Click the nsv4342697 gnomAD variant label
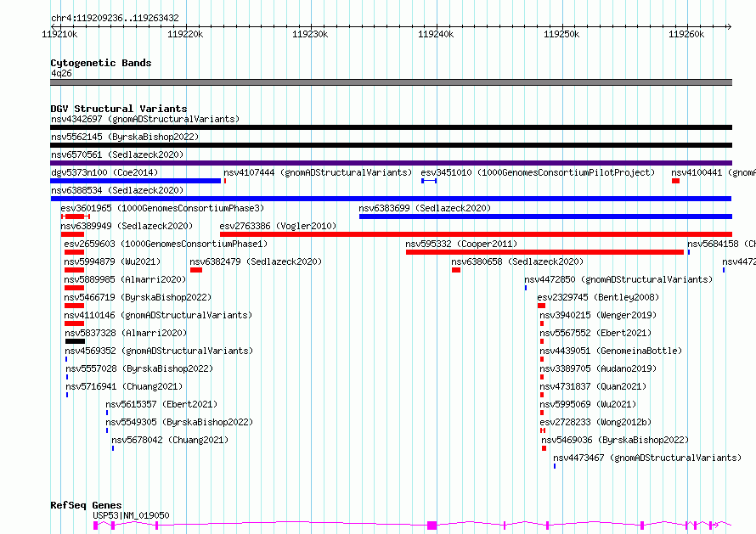 [145, 119]
